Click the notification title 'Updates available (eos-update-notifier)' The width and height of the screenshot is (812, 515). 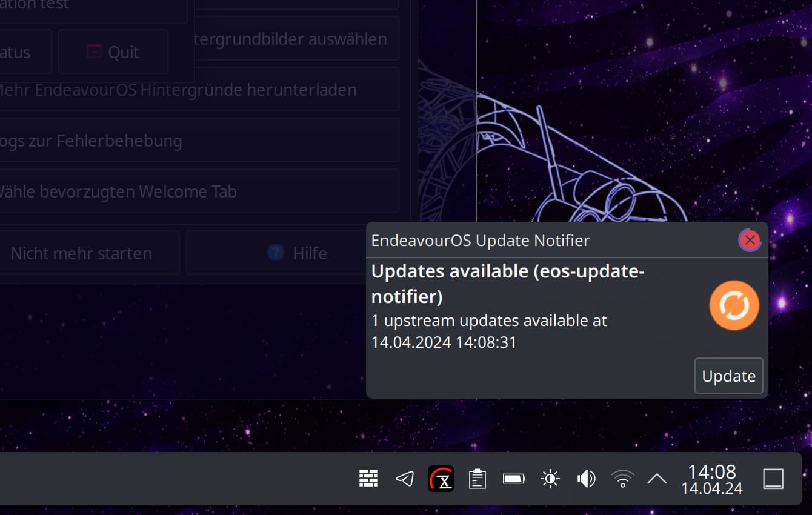click(508, 284)
